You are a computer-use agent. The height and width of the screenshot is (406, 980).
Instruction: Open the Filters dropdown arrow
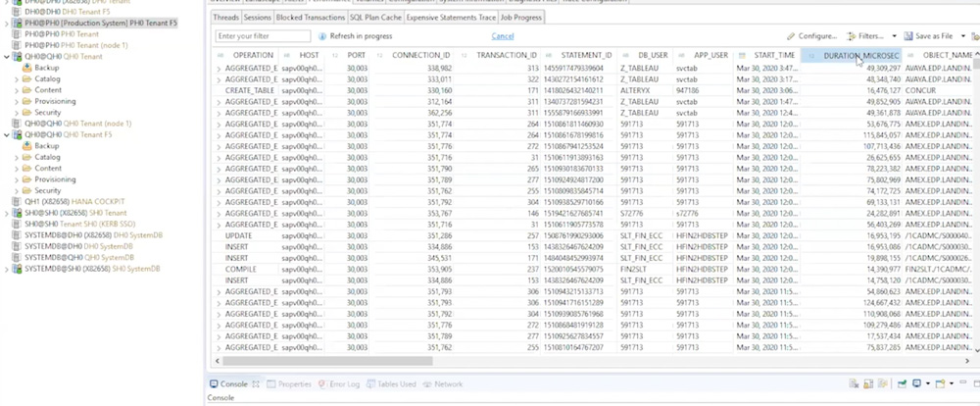[895, 36]
